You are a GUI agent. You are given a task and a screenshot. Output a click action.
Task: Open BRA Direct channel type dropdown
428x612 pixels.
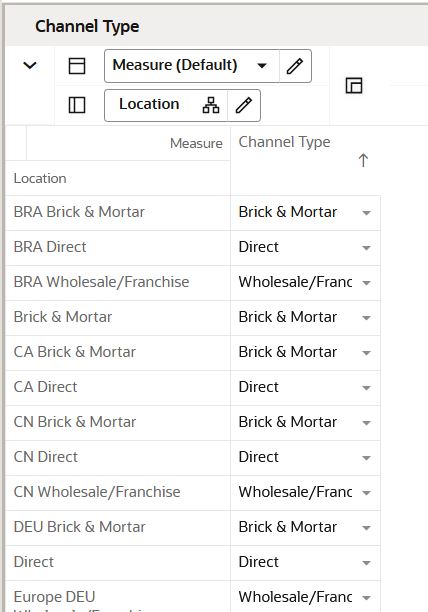tap(366, 248)
